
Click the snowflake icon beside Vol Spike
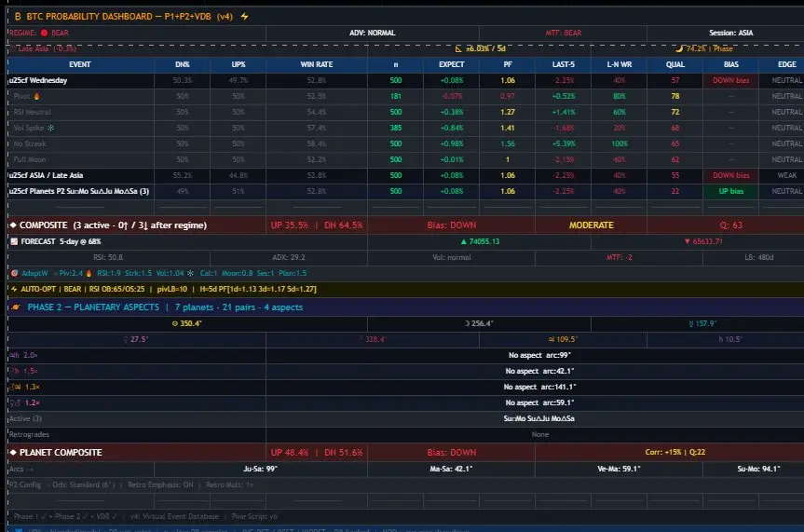click(x=50, y=128)
